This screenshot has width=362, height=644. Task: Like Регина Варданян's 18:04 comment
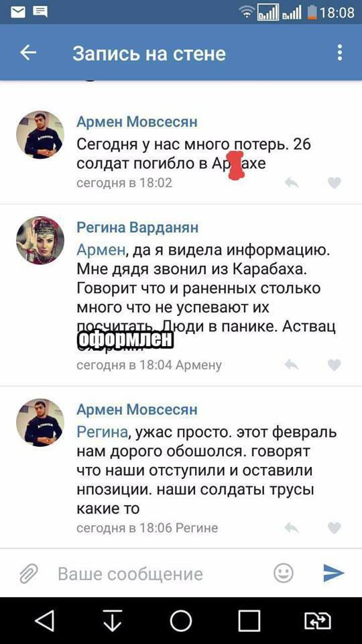pyautogui.click(x=335, y=365)
